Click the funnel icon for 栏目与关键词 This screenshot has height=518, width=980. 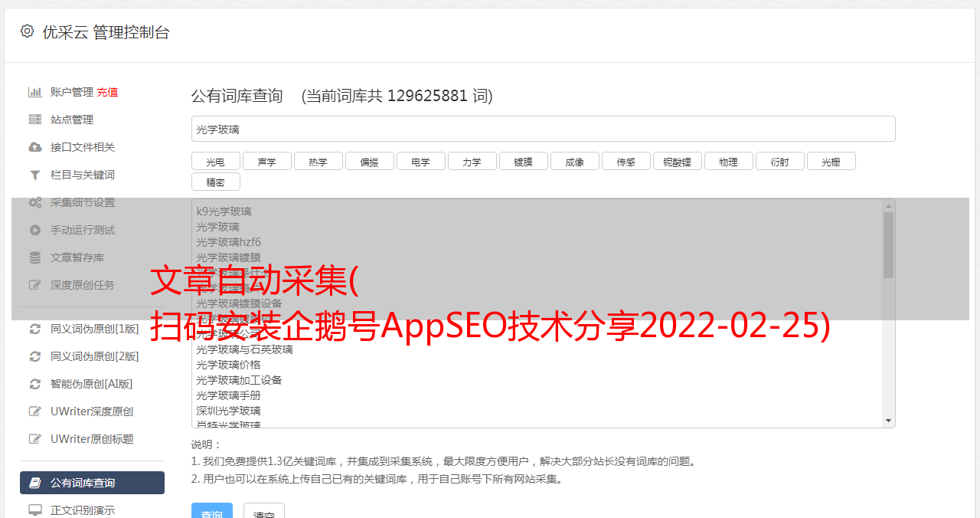35,175
